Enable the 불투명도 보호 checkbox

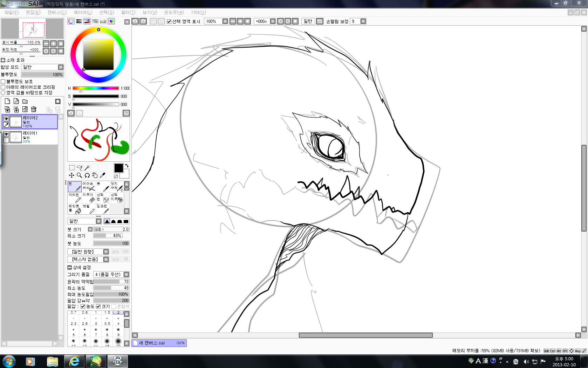[x=3, y=81]
